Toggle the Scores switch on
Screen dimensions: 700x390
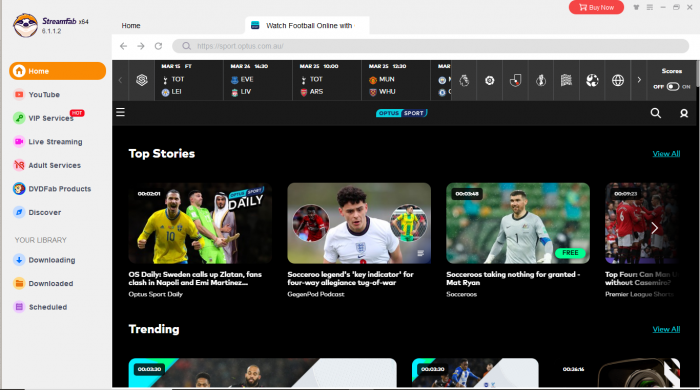tap(673, 87)
